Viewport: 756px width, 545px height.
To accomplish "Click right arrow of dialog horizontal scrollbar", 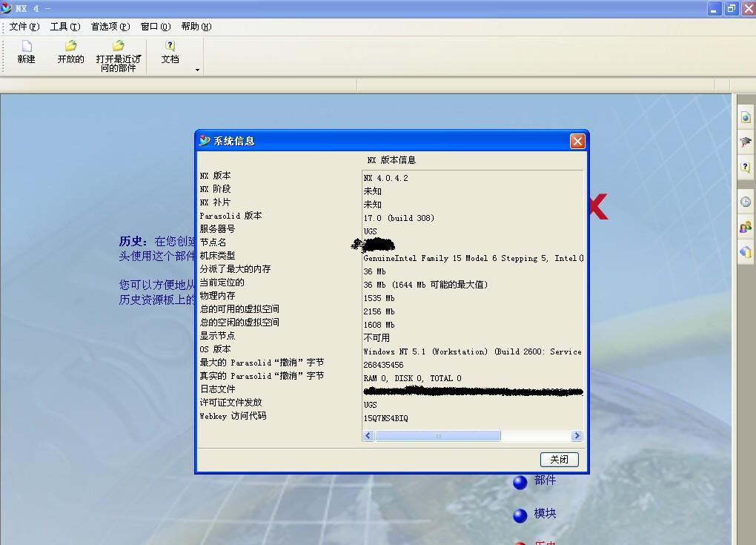I will (x=577, y=436).
